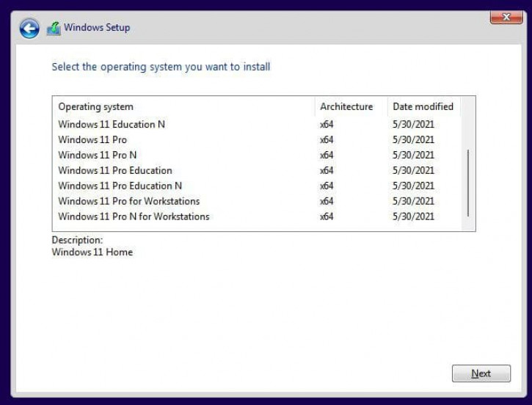Close the Windows Setup window
Image resolution: width=532 pixels, height=405 pixels.
click(506, 17)
